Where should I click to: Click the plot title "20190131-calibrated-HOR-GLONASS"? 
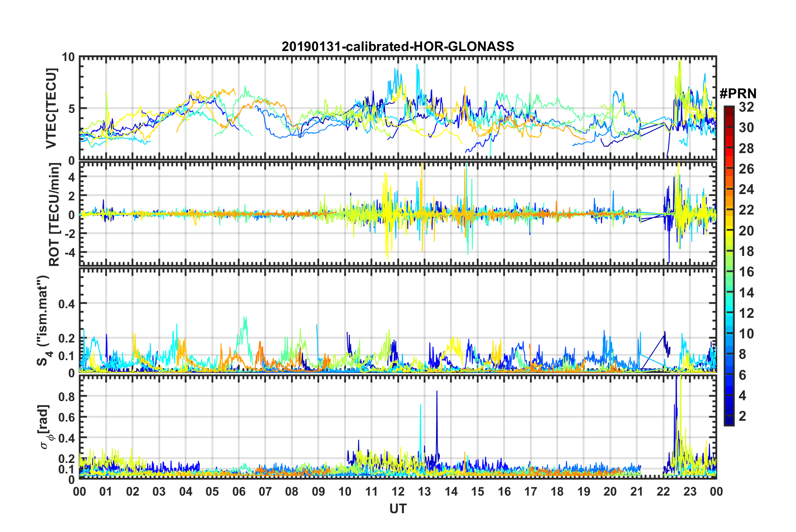[398, 46]
